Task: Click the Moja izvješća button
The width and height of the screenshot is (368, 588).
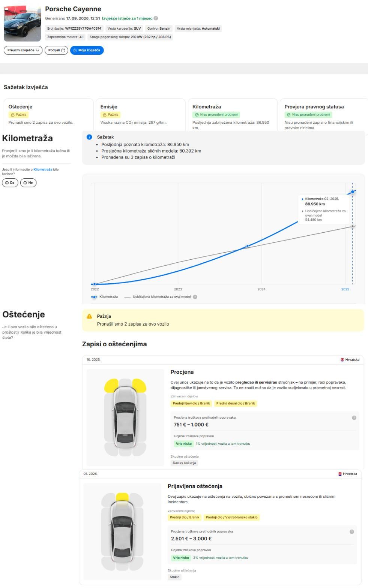Action: pyautogui.click(x=87, y=50)
